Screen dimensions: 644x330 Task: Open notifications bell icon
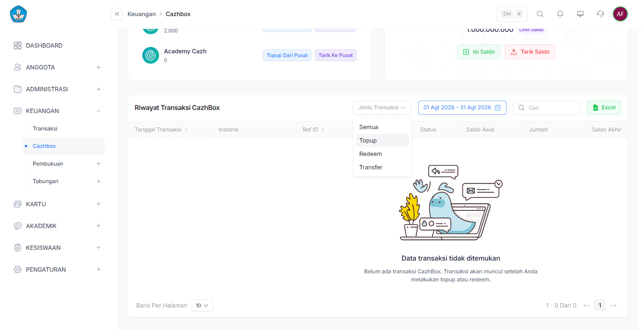point(560,14)
